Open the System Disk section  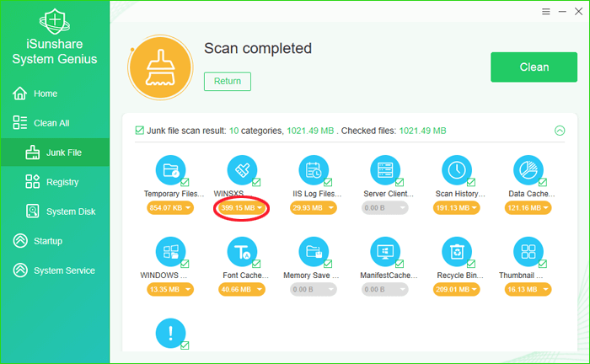tap(55, 211)
